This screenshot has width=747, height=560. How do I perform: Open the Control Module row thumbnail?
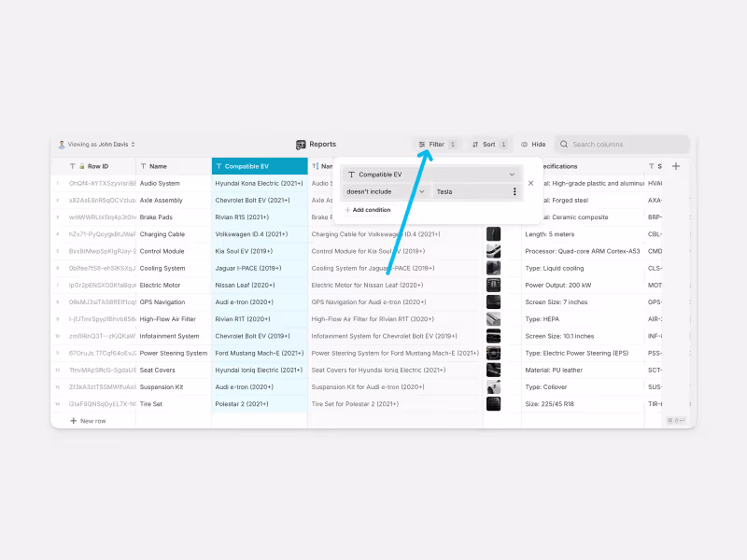494,251
